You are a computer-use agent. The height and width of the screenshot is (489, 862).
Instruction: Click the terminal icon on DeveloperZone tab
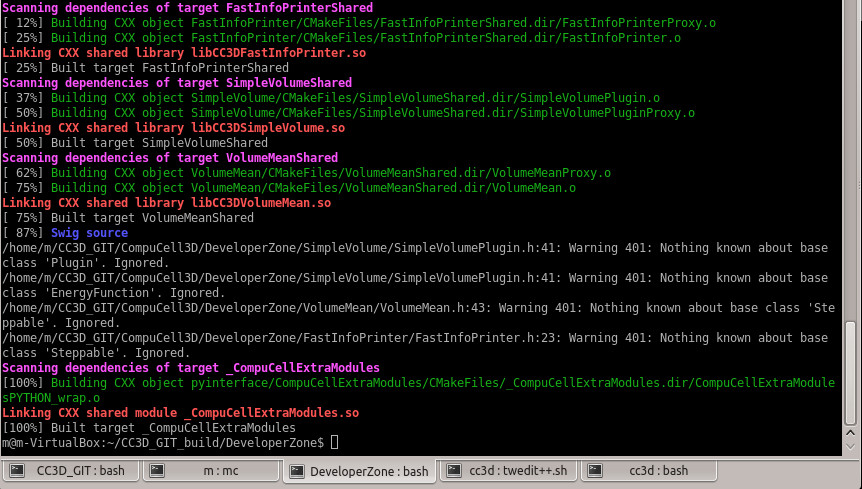296,470
